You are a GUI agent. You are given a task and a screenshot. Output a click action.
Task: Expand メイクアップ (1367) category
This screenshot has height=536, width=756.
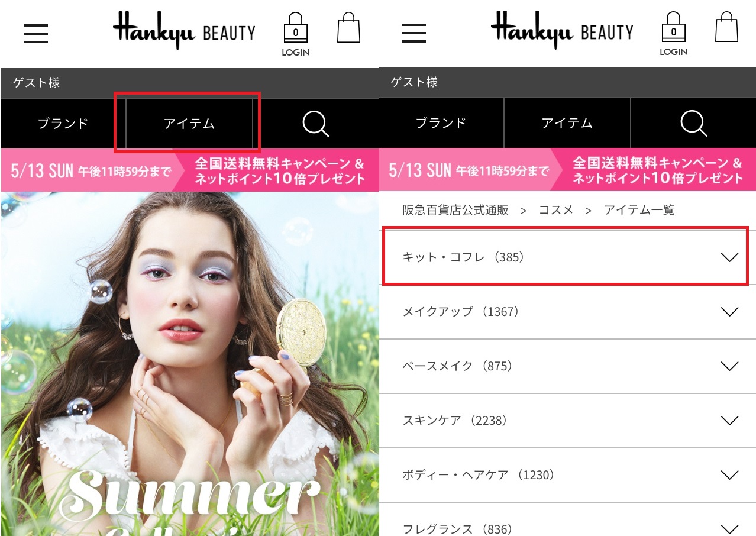[x=567, y=312]
